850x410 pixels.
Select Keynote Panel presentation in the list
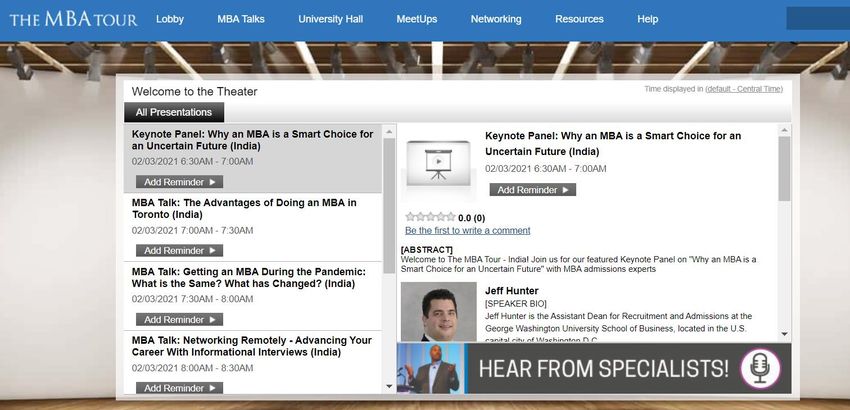click(x=253, y=158)
